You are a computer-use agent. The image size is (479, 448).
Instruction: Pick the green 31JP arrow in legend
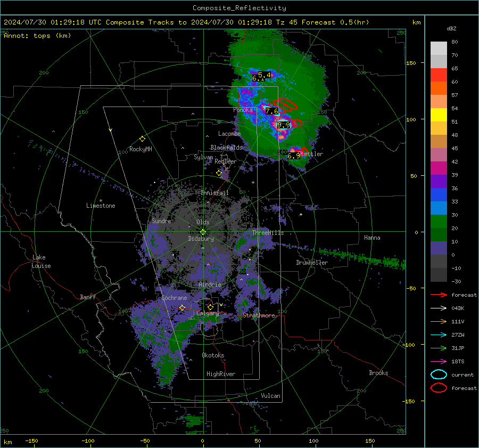(x=439, y=348)
